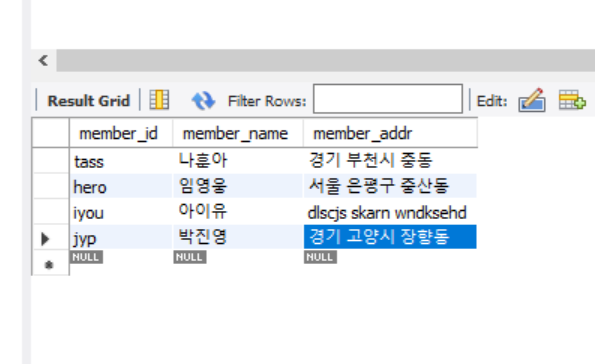Click the scroll left arrow
The height and width of the screenshot is (364, 595).
tap(44, 60)
